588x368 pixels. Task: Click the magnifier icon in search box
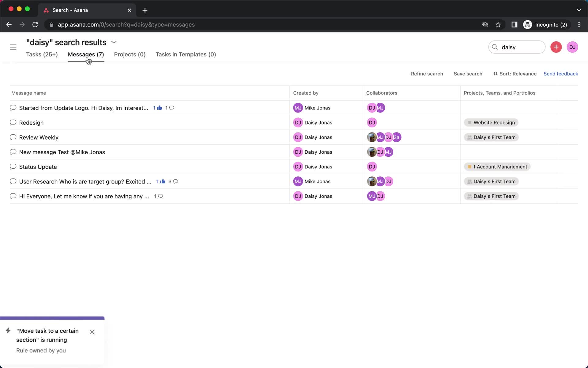tap(495, 47)
